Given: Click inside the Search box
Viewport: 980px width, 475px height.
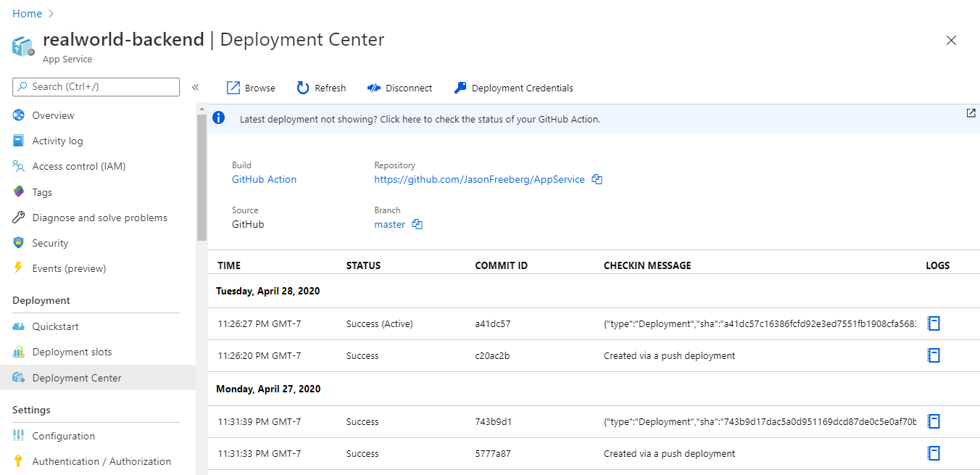Looking at the screenshot, I should (x=96, y=86).
